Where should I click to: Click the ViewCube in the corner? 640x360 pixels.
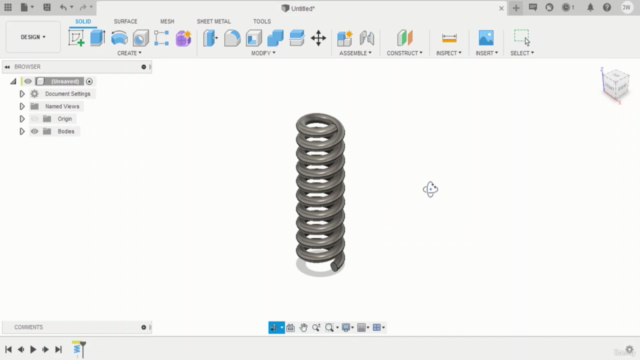616,84
